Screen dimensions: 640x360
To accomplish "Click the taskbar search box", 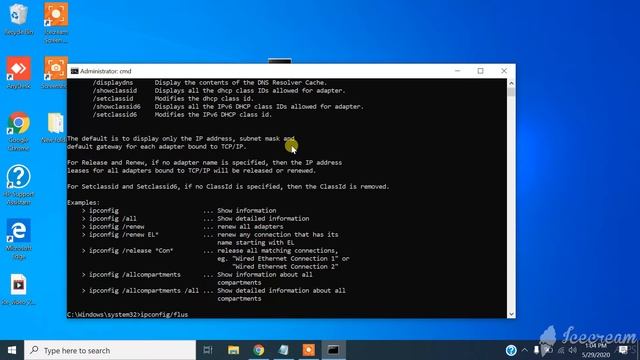I will point(110,350).
